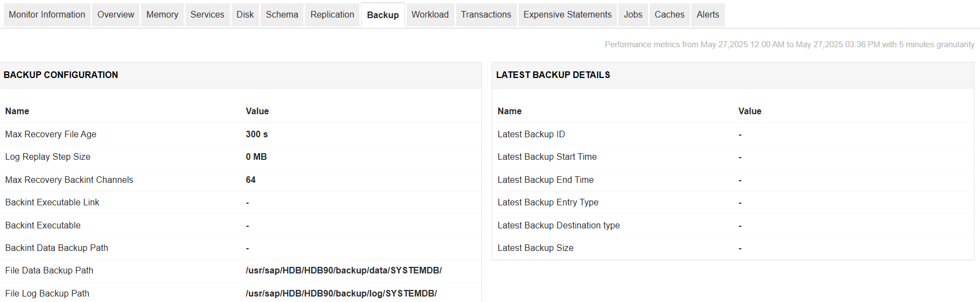Click the File Log Backup Path value
980x302 pixels.
click(341, 294)
